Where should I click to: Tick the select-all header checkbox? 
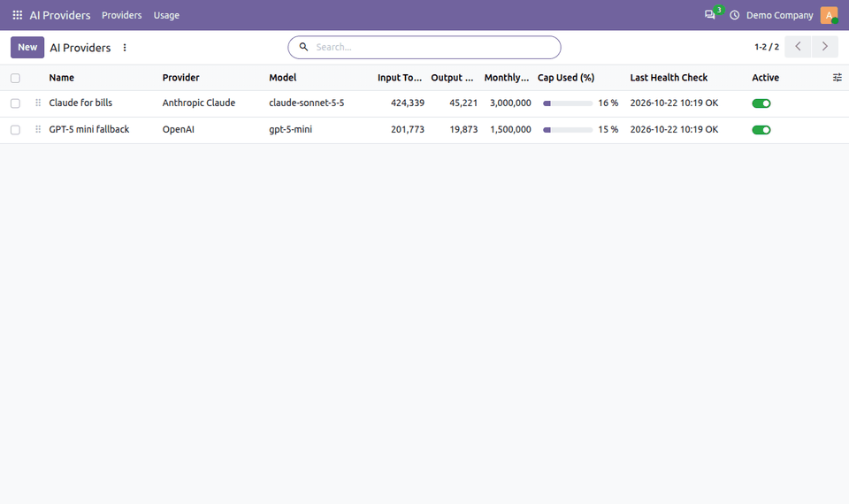point(15,78)
